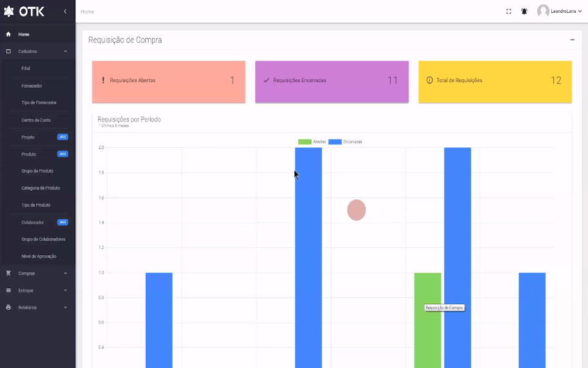Click the exclamation icon on Abertas card

coord(103,80)
